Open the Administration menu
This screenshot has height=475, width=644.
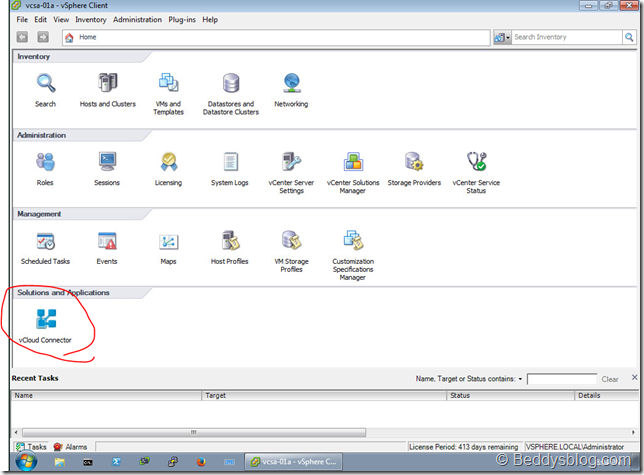tap(137, 20)
